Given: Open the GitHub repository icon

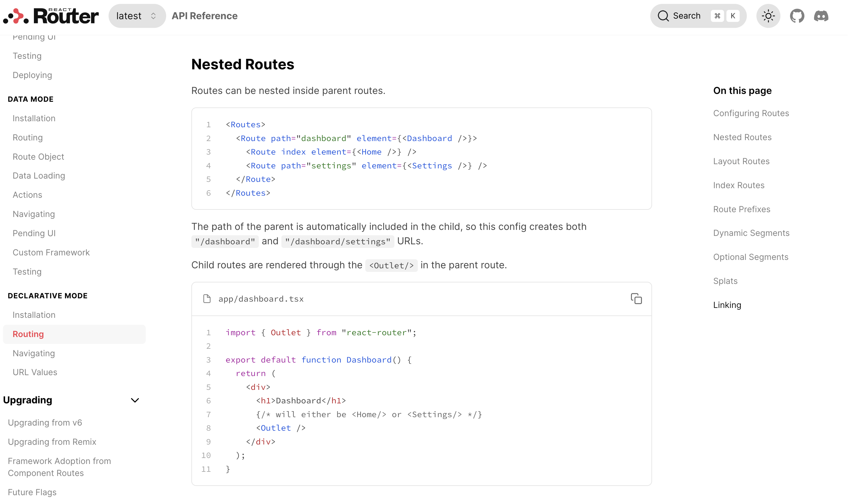Looking at the screenshot, I should (796, 16).
